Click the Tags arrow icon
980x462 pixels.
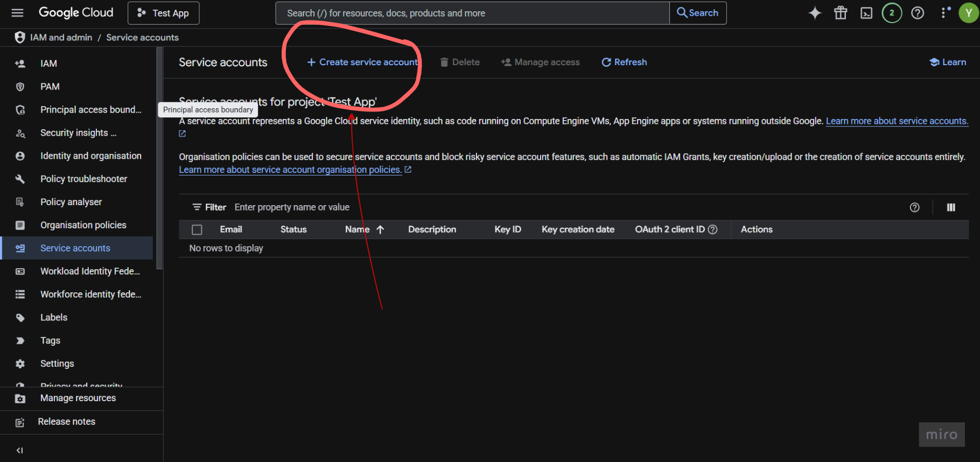pyautogui.click(x=20, y=341)
